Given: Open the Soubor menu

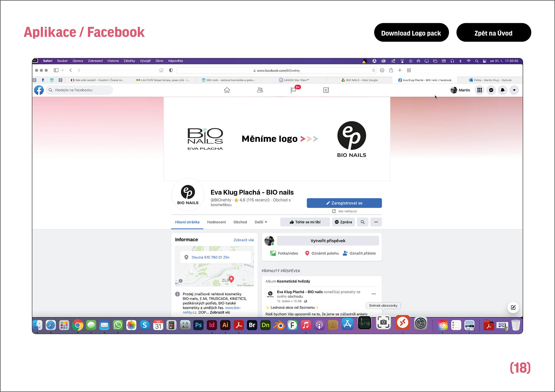Looking at the screenshot, I should point(62,61).
